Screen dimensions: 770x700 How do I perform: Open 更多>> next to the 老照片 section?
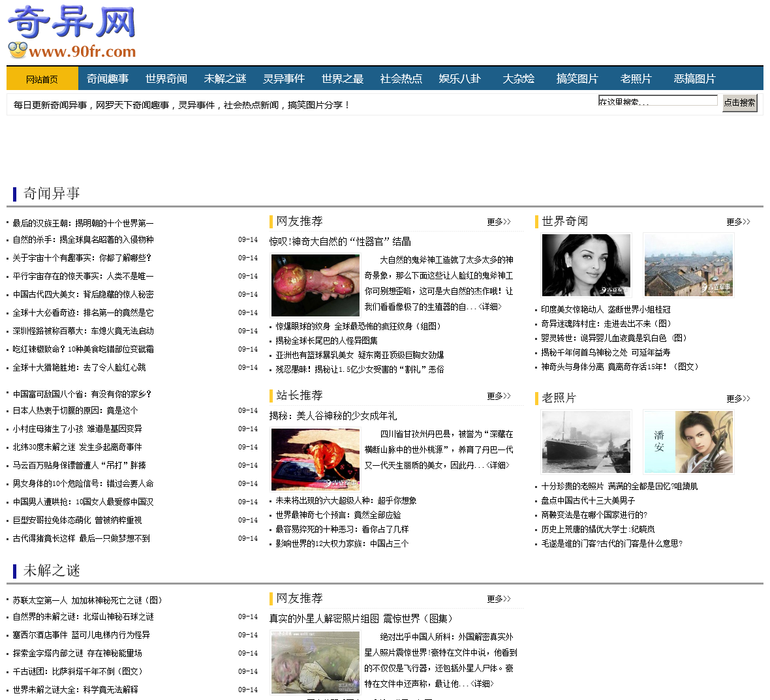(739, 399)
